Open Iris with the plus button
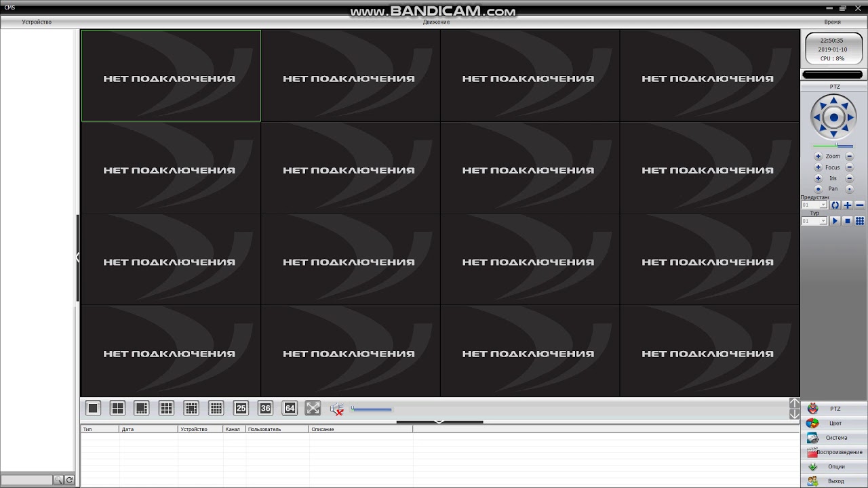The image size is (868, 488). [x=818, y=178]
